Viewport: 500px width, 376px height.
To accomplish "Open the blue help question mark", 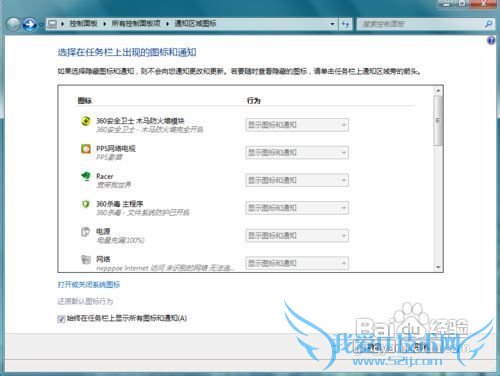I will pos(491,41).
